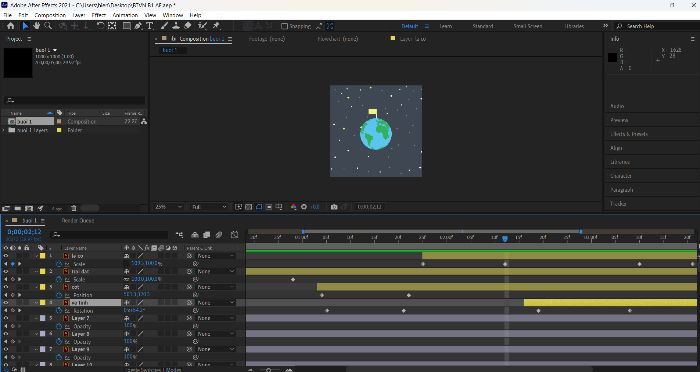
Task: Select the Clone Stamp tool
Action: click(x=176, y=26)
